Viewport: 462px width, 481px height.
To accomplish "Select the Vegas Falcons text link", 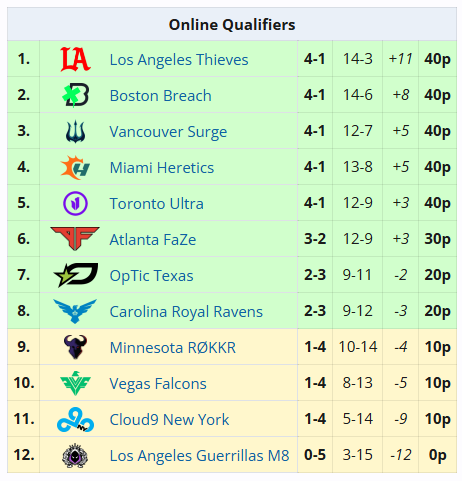I will (x=158, y=384).
